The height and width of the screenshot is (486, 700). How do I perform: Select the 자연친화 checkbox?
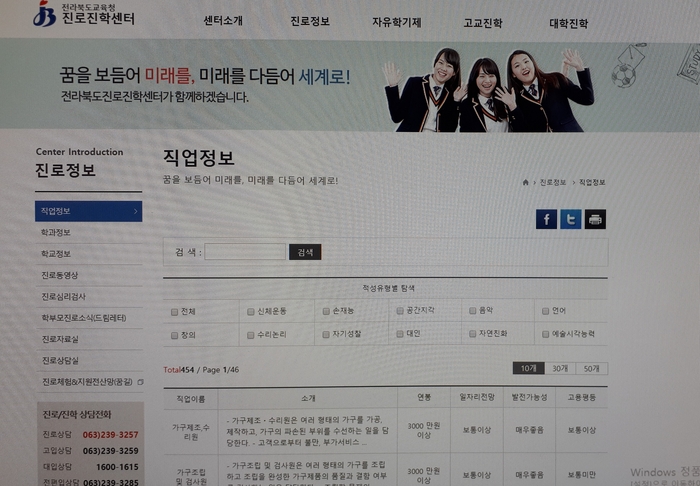pyautogui.click(x=472, y=334)
